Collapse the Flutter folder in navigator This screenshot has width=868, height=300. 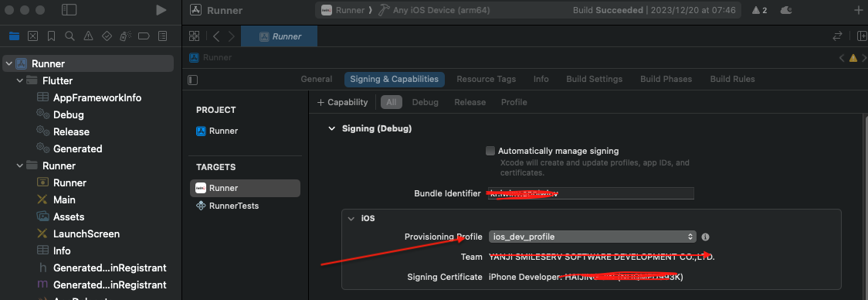(x=20, y=81)
